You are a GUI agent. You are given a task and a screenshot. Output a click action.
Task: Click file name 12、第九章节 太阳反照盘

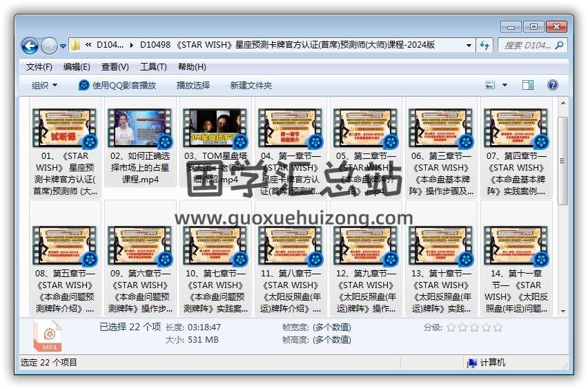coord(366,291)
